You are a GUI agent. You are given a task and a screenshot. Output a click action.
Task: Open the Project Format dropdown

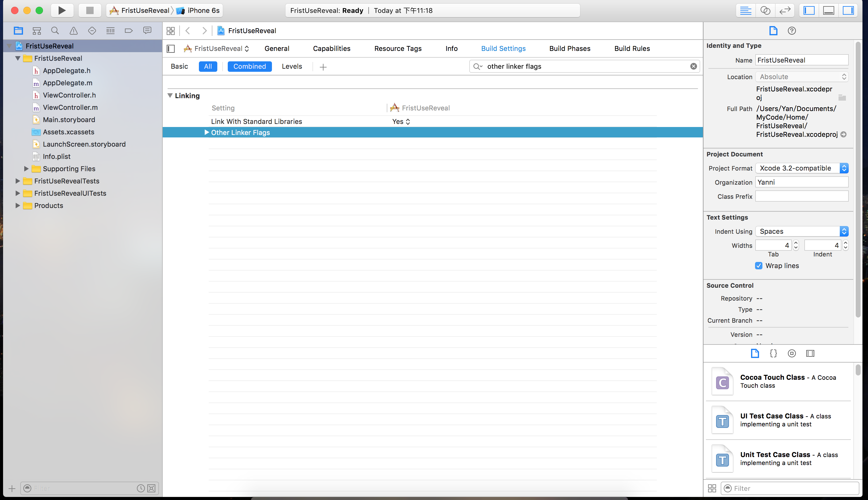tap(802, 168)
